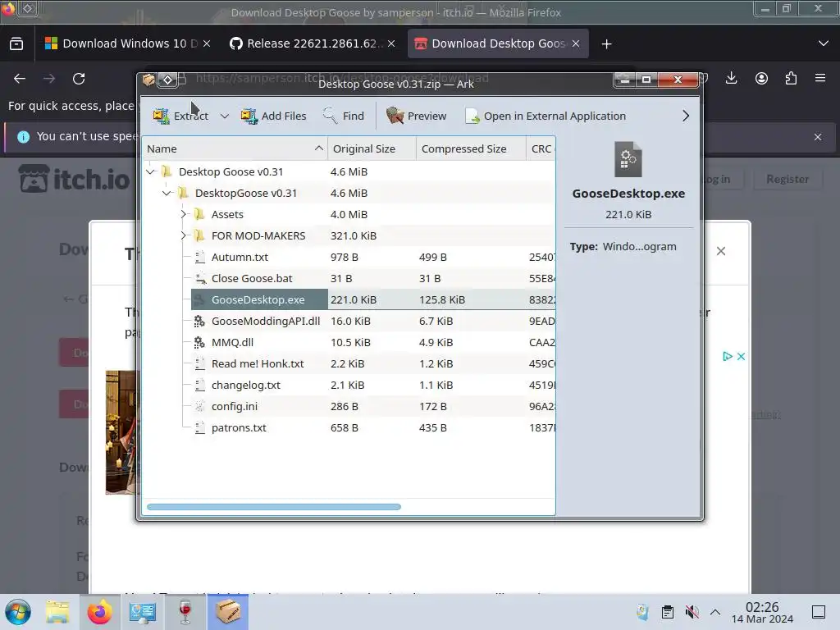840x630 pixels.
Task: Select the 'config.ini' file name
Action: [x=234, y=406]
